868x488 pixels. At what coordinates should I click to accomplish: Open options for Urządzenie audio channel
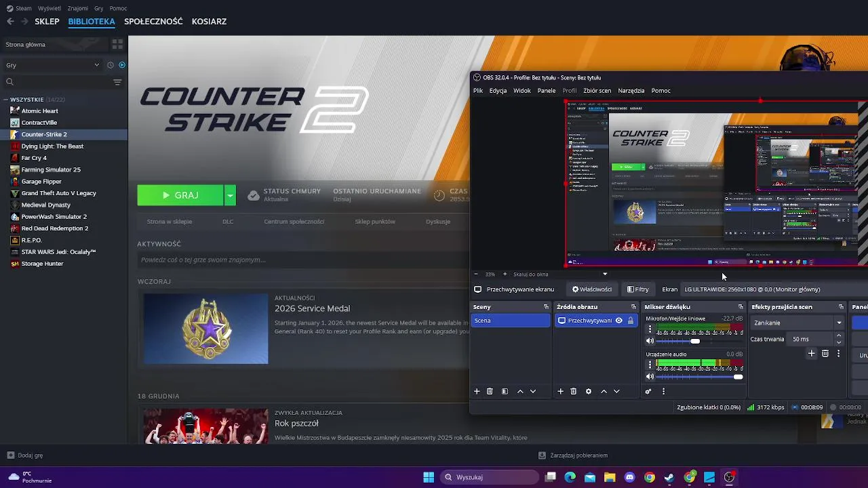coord(650,365)
